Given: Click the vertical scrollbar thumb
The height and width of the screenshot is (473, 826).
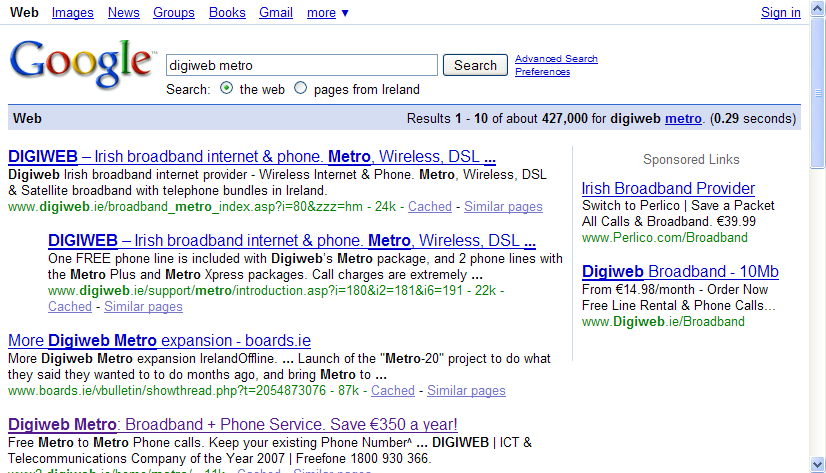Looking at the screenshot, I should [818, 93].
